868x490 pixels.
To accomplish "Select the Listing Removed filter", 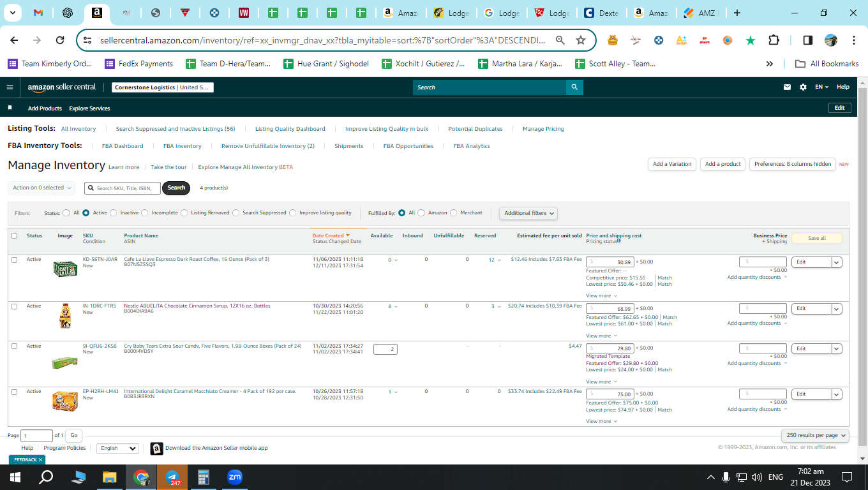I will pyautogui.click(x=184, y=213).
